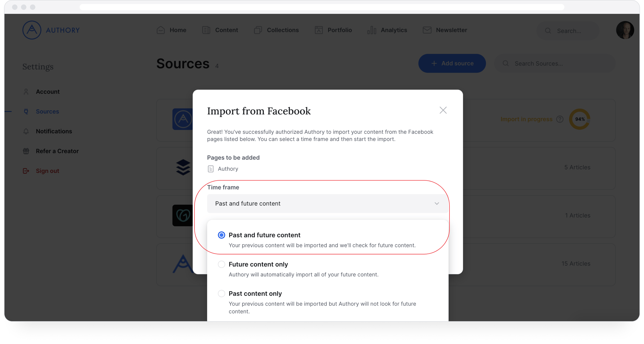Open the Newsletter nav item
Image resolution: width=644 pixels, height=344 pixels.
click(445, 30)
